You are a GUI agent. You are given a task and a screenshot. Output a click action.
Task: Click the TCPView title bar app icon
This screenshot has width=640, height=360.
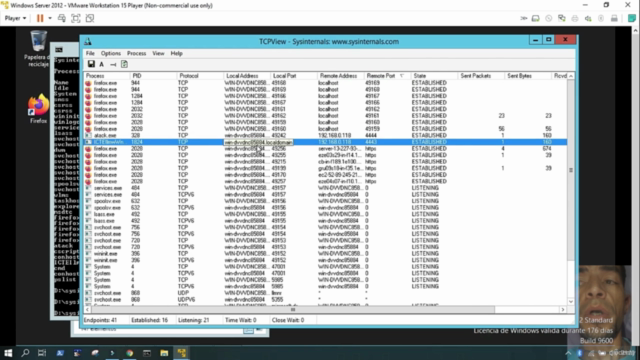88,42
